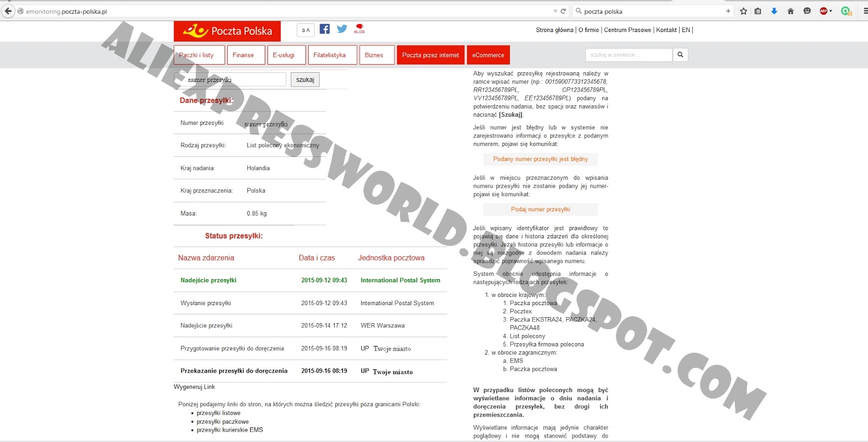Viewport: 868px width, 442px height.
Task: Click the 'Status przesyłki:' heading
Action: 234,236
